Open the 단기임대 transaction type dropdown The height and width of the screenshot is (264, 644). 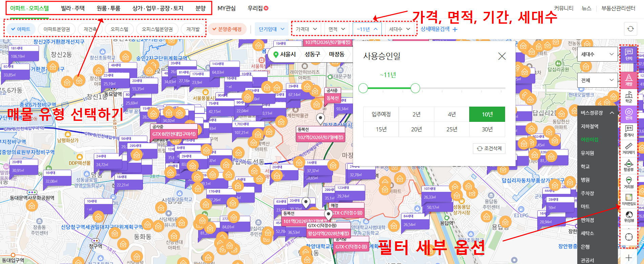pyautogui.click(x=271, y=29)
